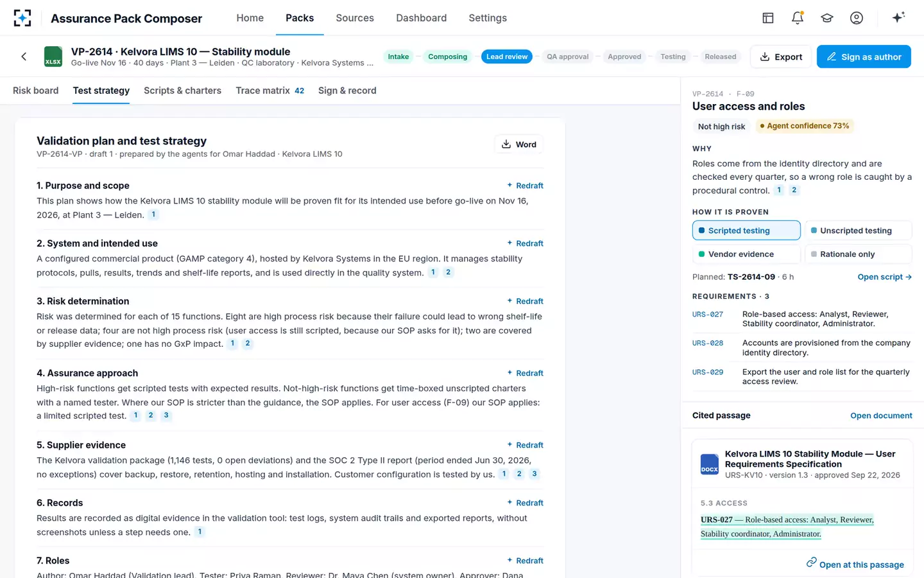Click citation 2 in System and intended use
The image size is (924, 578).
pyautogui.click(x=449, y=272)
